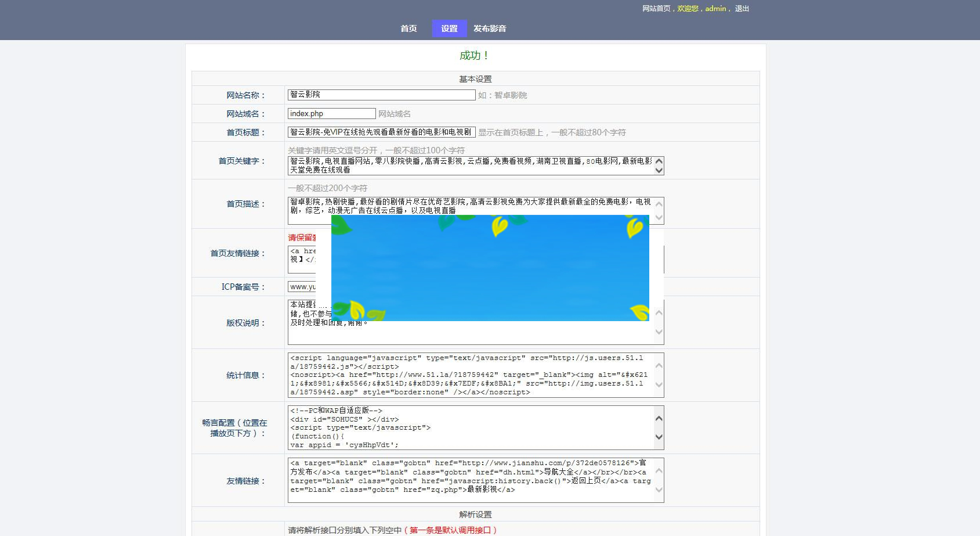The width and height of the screenshot is (980, 536).
Task: Select the 网站域名 field showing index.php
Action: pos(331,113)
